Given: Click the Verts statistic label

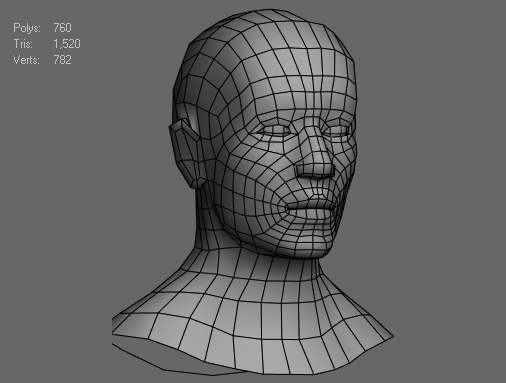Looking at the screenshot, I should 26,60.
